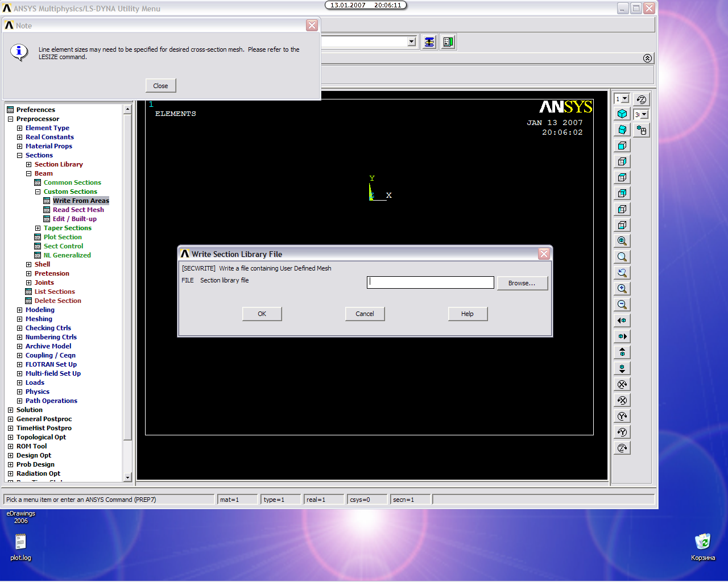Click main menu scrollbar down arrow
Viewport: 728px width, 582px height.
click(127, 477)
